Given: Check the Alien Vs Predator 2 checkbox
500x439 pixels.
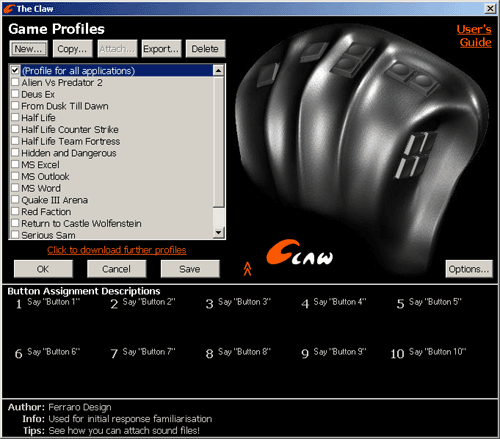Looking at the screenshot, I should tap(15, 82).
